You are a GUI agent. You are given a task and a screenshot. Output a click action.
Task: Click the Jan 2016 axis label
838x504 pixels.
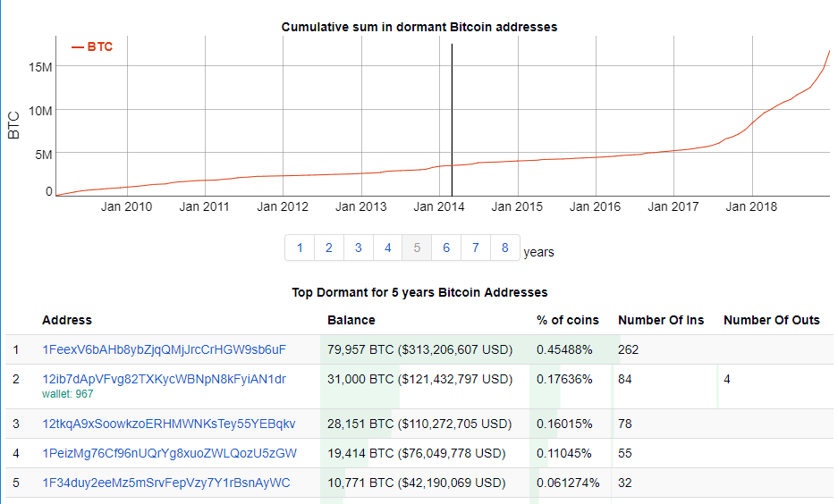click(595, 206)
